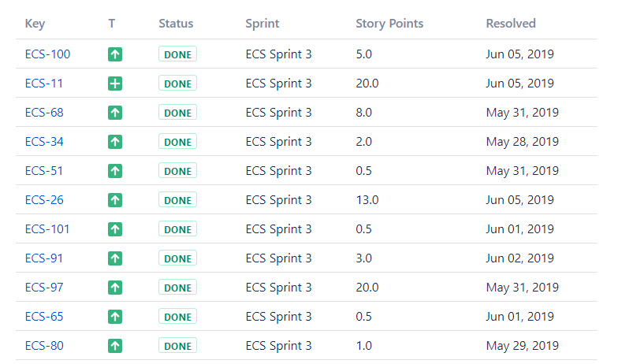This screenshot has height=364, width=618.
Task: Sort by the Key column header
Action: pyautogui.click(x=35, y=24)
